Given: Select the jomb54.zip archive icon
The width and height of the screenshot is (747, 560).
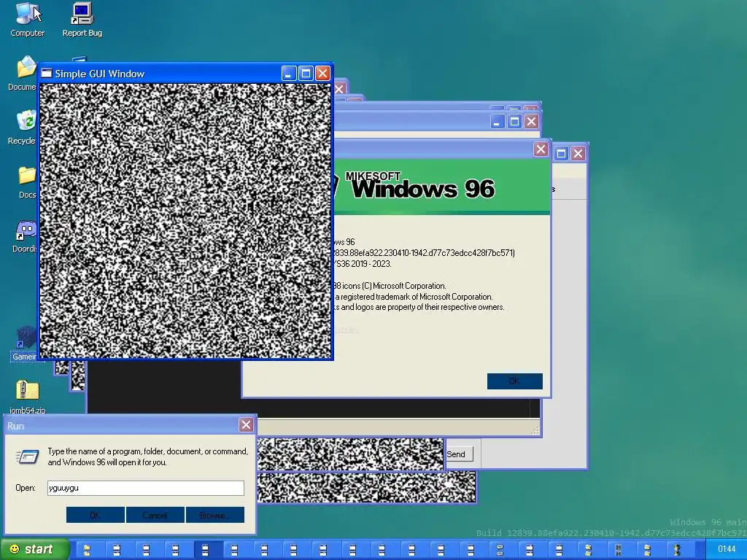Looking at the screenshot, I should click(x=27, y=397).
